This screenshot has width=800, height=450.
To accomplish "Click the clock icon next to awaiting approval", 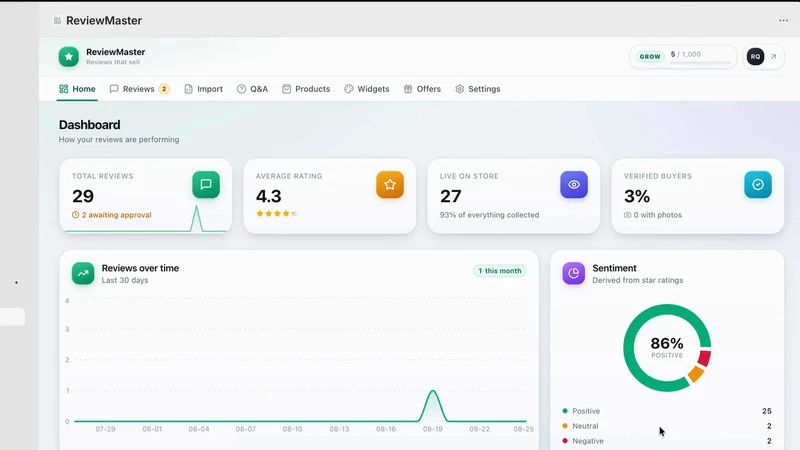I will [76, 215].
